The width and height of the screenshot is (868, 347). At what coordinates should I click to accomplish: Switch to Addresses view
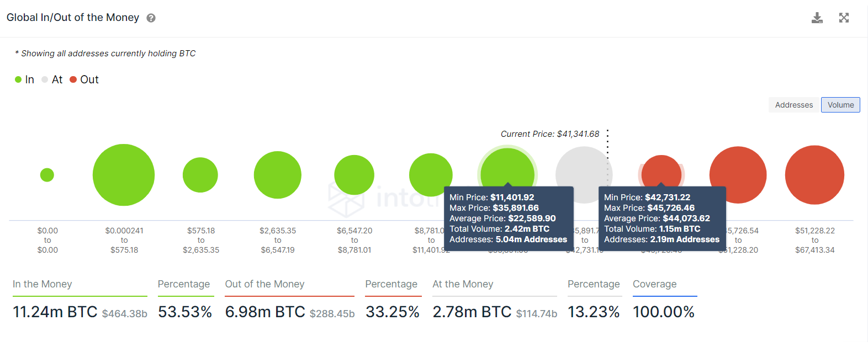pos(793,104)
